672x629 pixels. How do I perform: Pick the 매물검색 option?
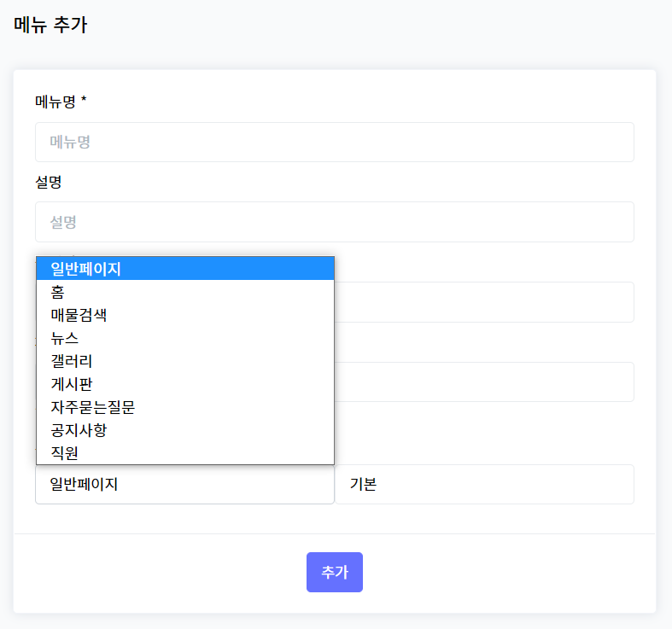pos(185,315)
